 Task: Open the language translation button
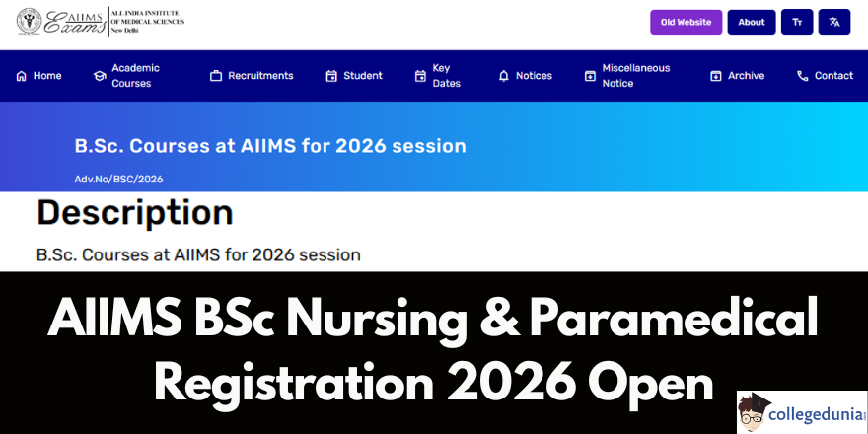click(834, 22)
